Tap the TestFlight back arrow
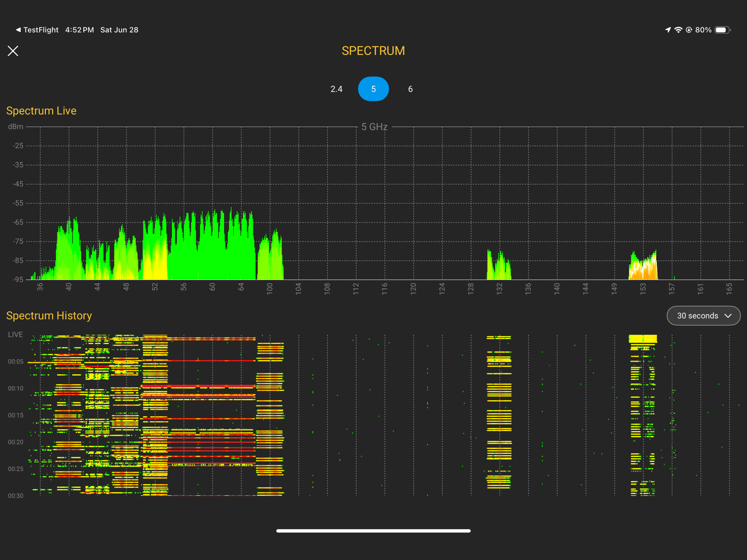The height and width of the screenshot is (560, 747). (x=18, y=30)
